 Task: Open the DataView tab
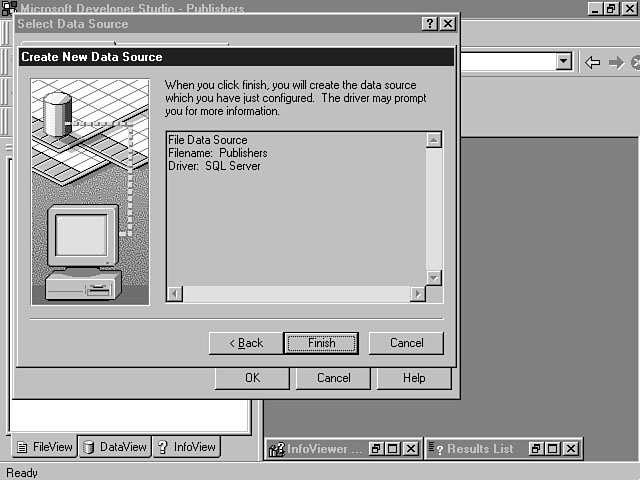tap(115, 447)
